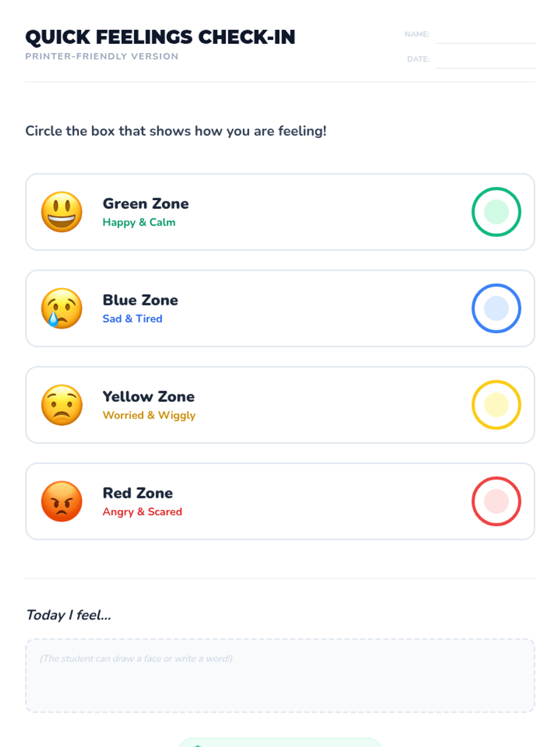Image resolution: width=560 pixels, height=747 pixels.
Task: Click the Sad & Tired label
Action: (x=133, y=319)
